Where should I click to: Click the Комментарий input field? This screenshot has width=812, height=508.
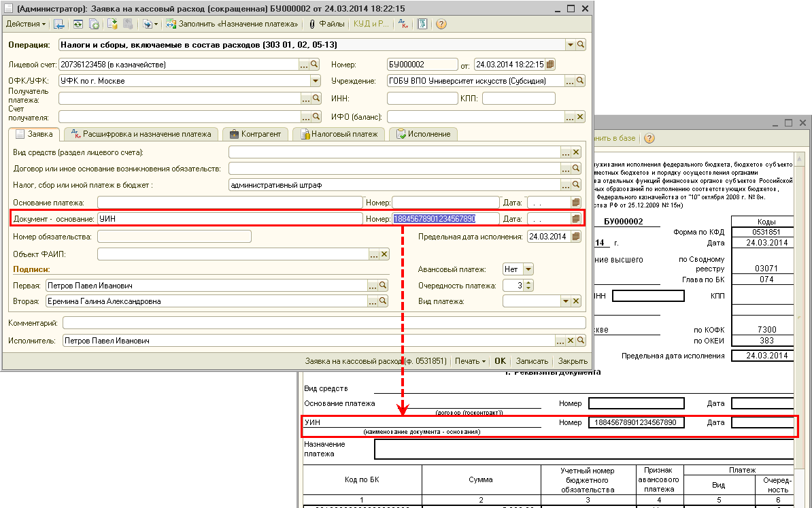point(324,323)
